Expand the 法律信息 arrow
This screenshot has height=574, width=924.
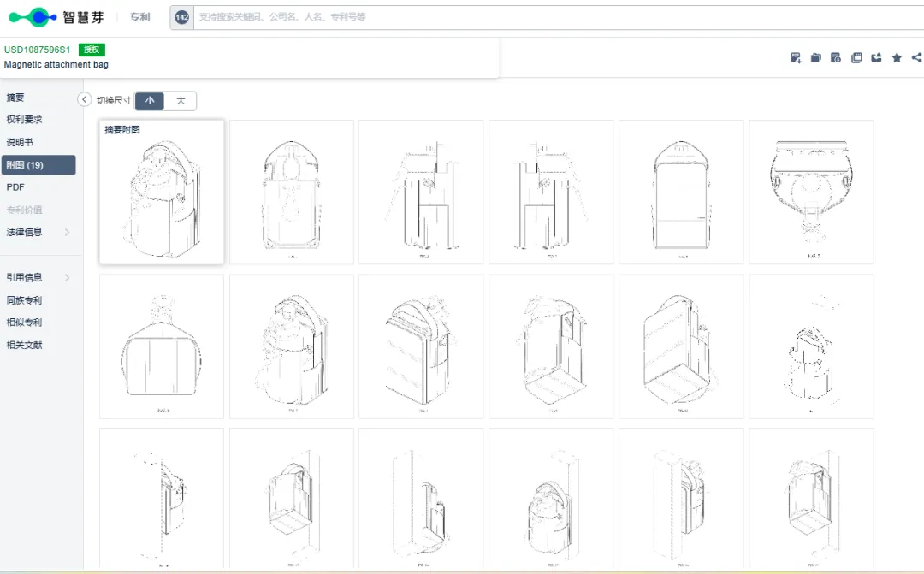tap(68, 232)
